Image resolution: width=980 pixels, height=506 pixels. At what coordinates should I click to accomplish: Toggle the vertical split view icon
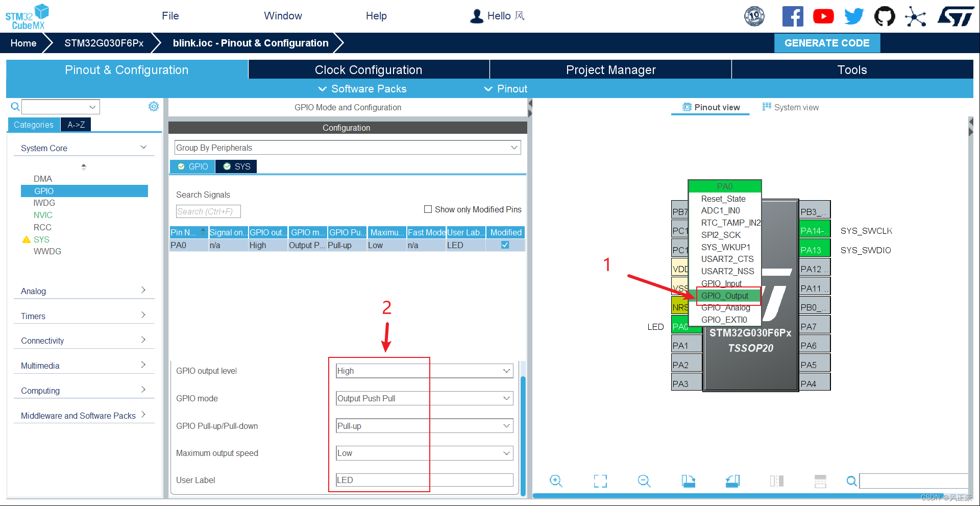776,481
